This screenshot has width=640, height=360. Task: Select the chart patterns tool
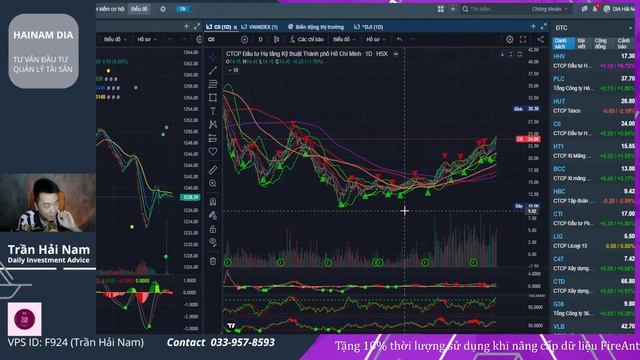pyautogui.click(x=213, y=124)
